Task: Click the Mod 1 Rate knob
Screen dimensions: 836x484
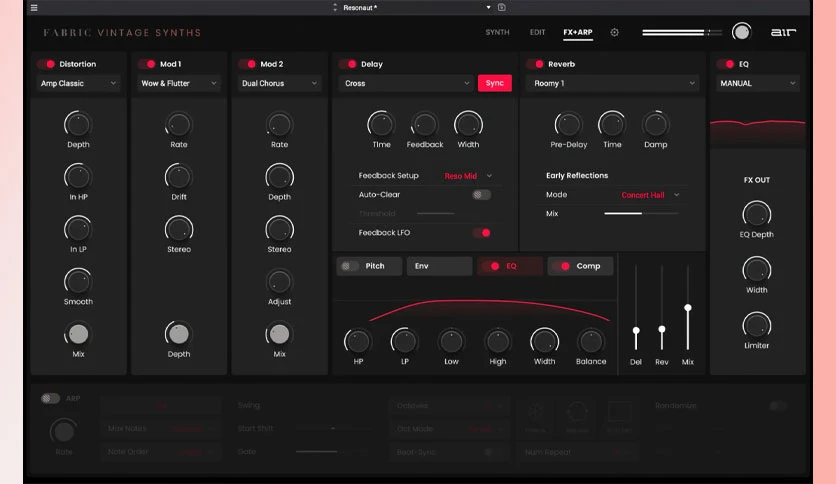Action: [x=179, y=125]
